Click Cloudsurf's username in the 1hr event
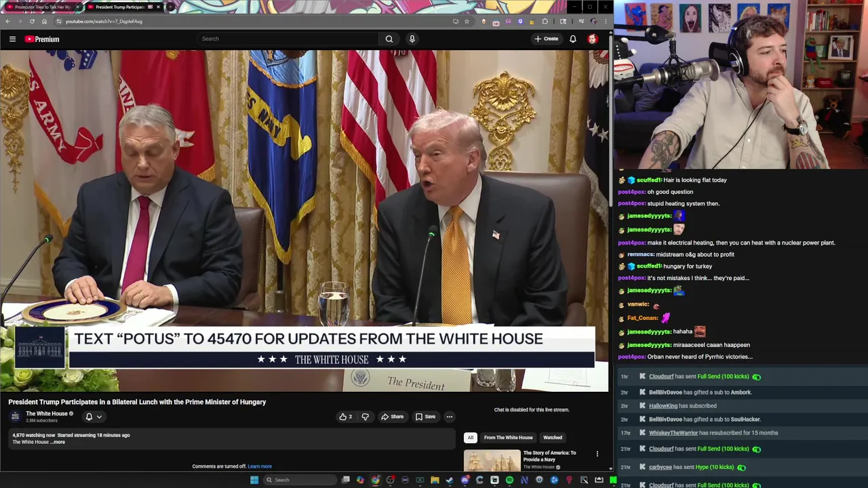 (661, 376)
